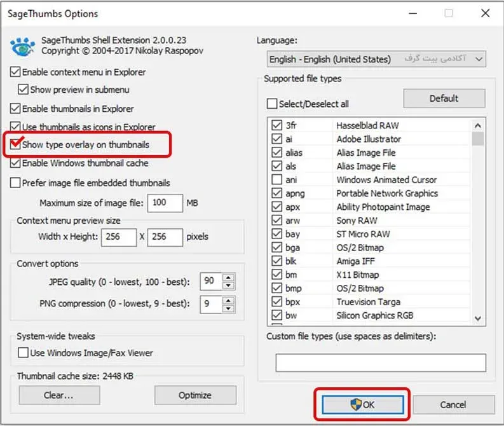Screen dimensions: 504x426
Task: Click the preview Width field
Action: (x=119, y=237)
